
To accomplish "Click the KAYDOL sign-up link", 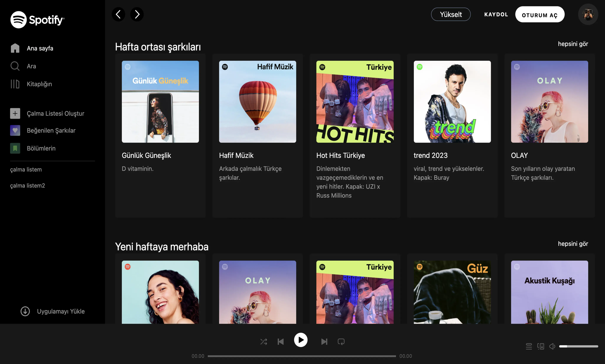I will 496,14.
